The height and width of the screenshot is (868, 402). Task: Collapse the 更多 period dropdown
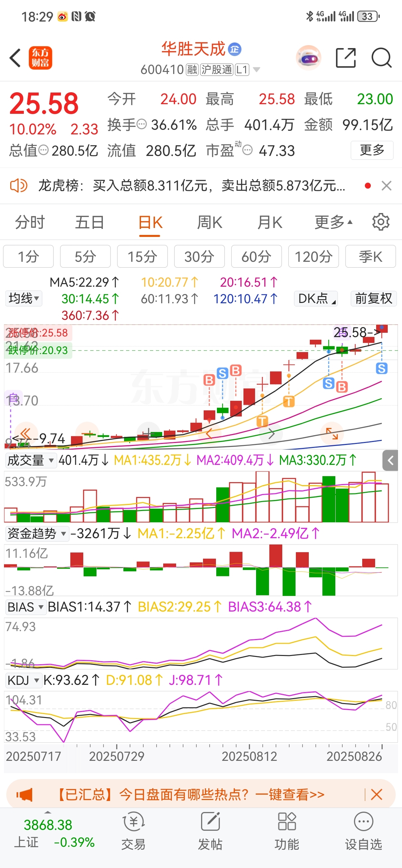pos(334,222)
